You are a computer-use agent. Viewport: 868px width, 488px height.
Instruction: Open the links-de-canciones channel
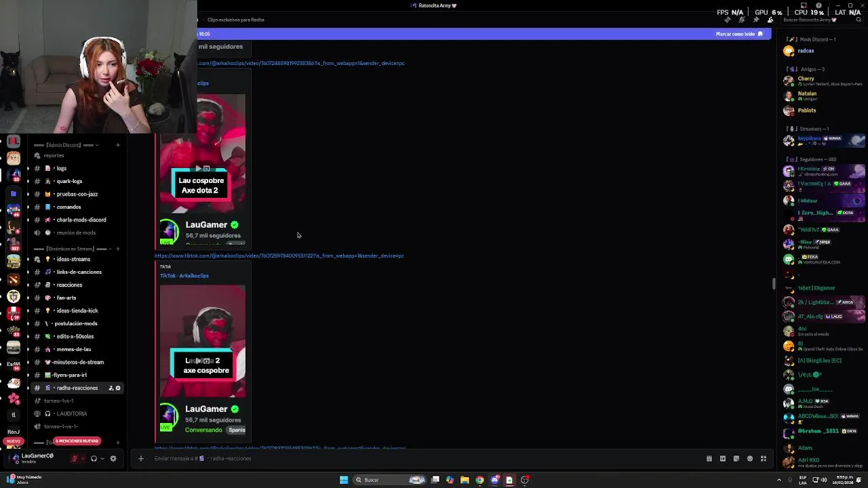point(77,272)
